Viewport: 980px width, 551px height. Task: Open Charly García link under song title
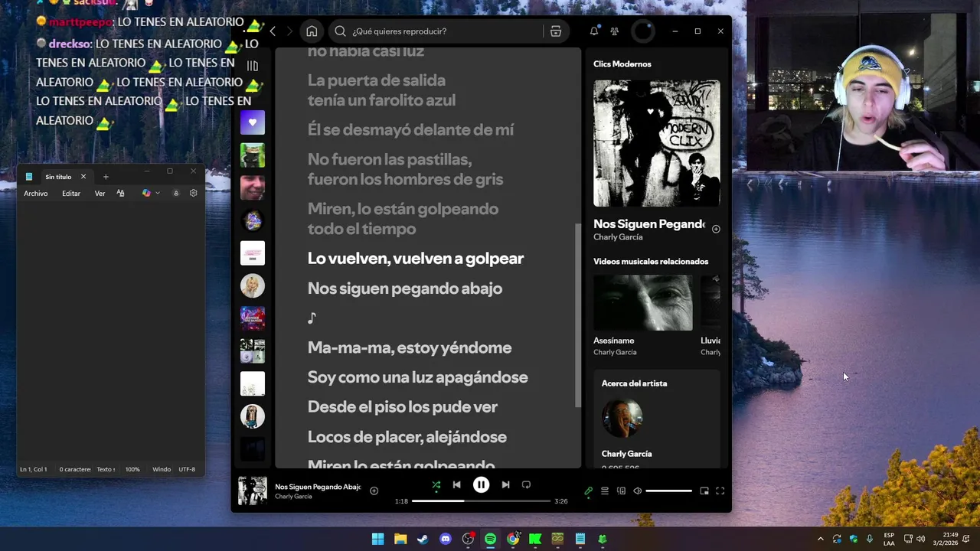tap(618, 237)
